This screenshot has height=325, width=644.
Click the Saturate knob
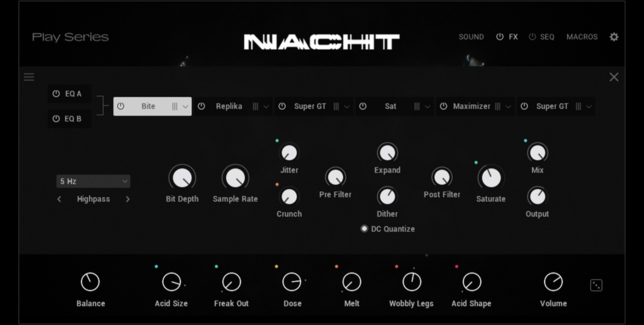491,178
